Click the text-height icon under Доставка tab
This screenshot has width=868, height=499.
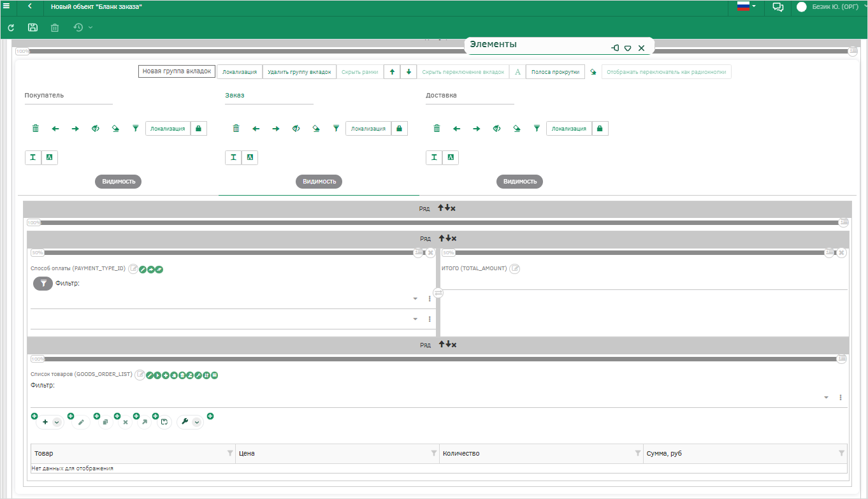coord(434,157)
